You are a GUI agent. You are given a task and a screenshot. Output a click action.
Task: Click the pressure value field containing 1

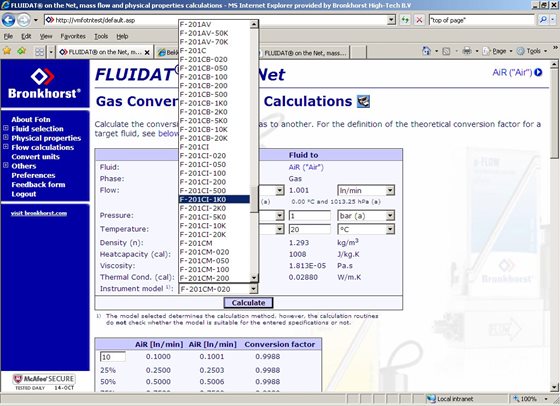tap(310, 216)
